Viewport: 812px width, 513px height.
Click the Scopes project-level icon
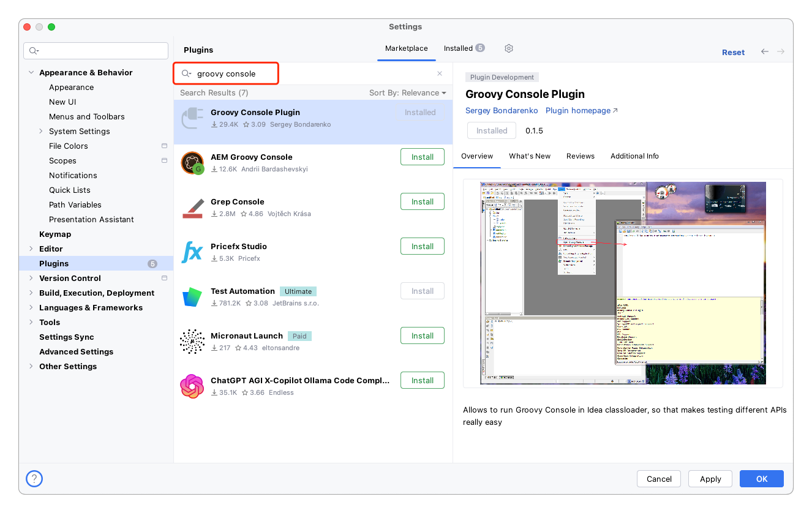(x=164, y=160)
